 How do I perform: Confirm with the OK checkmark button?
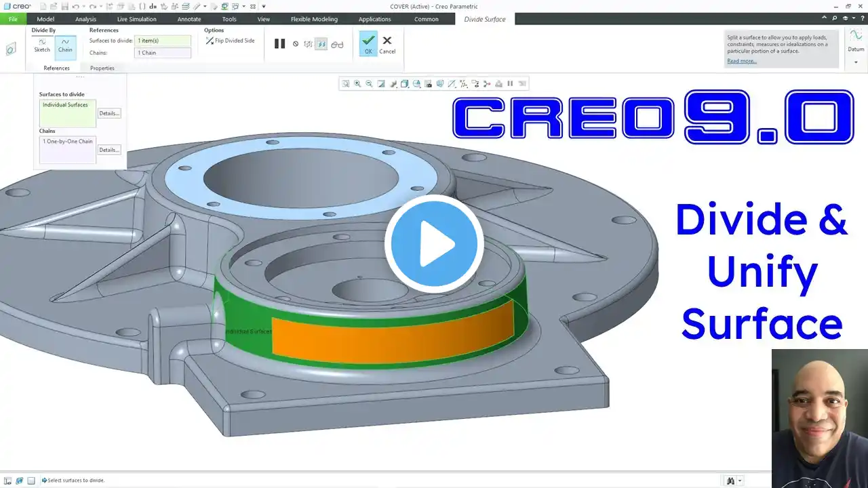coord(368,44)
